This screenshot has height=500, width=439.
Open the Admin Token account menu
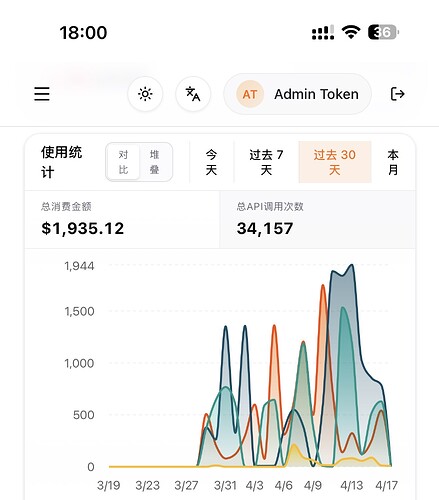pos(297,94)
